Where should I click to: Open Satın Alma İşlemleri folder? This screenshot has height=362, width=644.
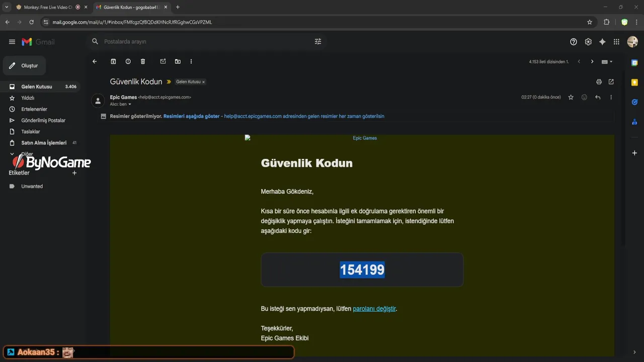tap(43, 143)
